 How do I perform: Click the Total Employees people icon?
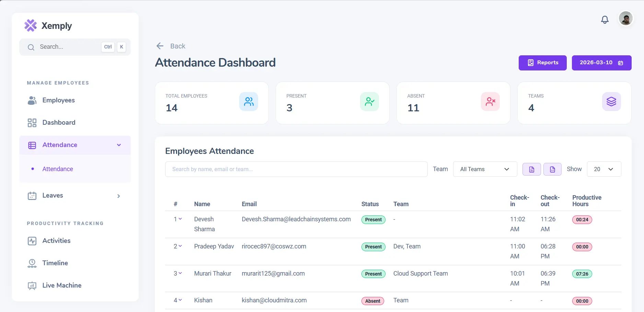click(249, 102)
